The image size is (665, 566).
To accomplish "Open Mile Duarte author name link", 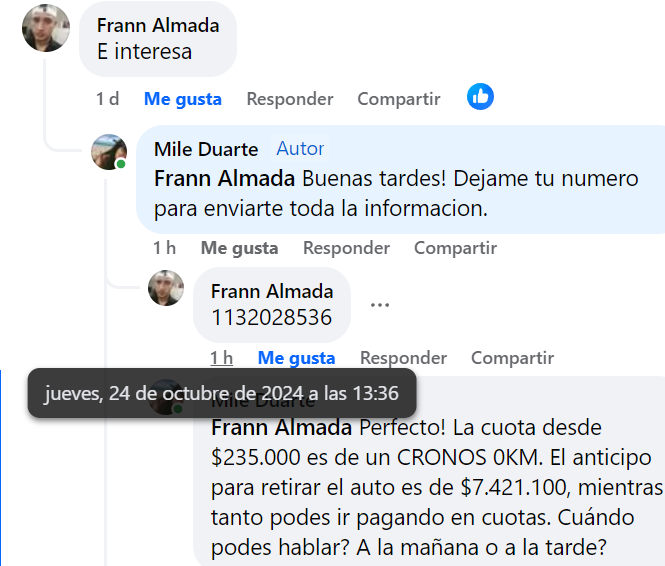I will [206, 149].
